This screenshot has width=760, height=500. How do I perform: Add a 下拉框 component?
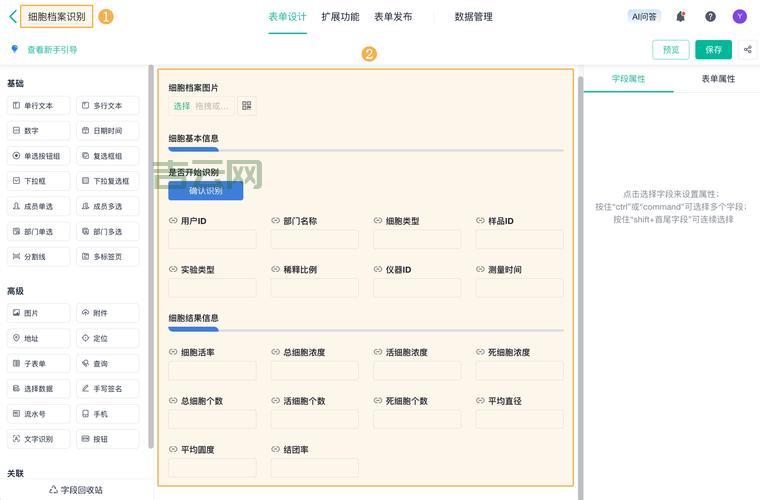coord(38,181)
